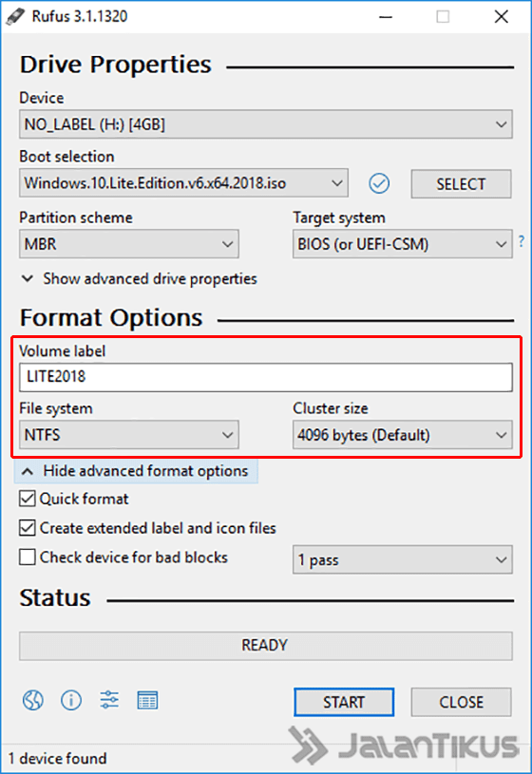Image resolution: width=532 pixels, height=774 pixels.
Task: Click the Rufus USB drive title icon
Action: (15, 16)
